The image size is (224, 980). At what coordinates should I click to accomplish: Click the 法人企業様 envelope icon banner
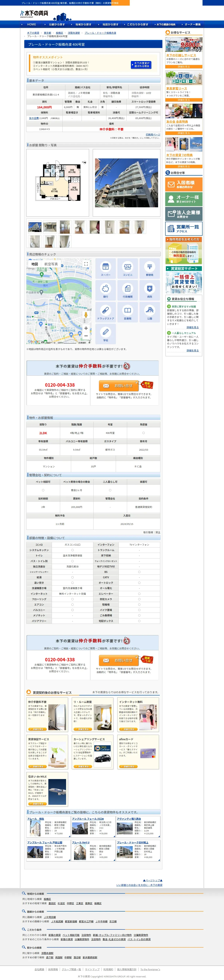(x=184, y=214)
